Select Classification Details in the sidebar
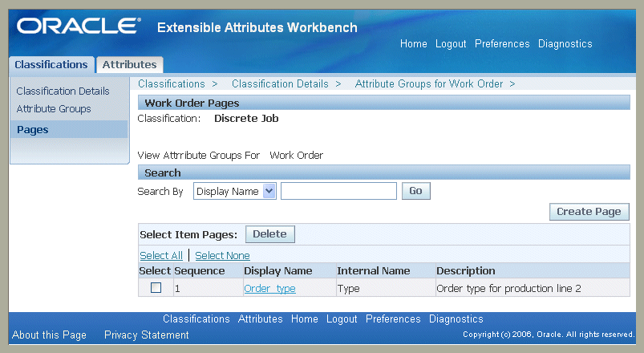644x353 pixels. 63,91
